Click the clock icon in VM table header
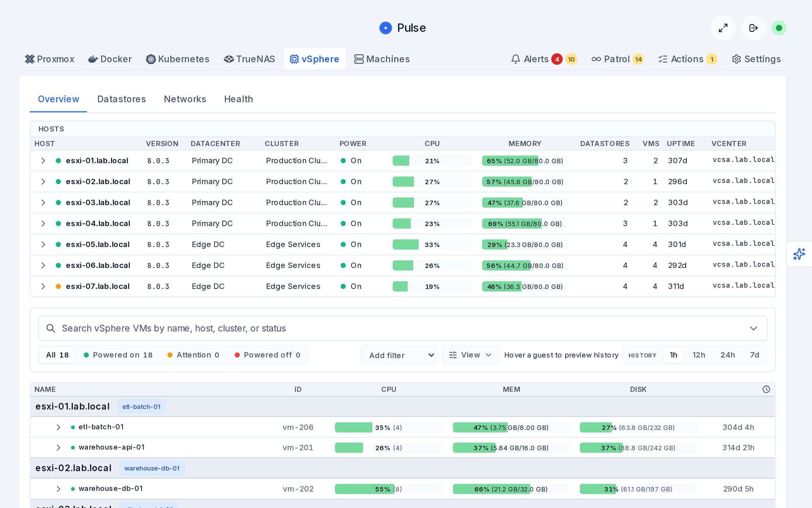The image size is (812, 508). click(766, 389)
